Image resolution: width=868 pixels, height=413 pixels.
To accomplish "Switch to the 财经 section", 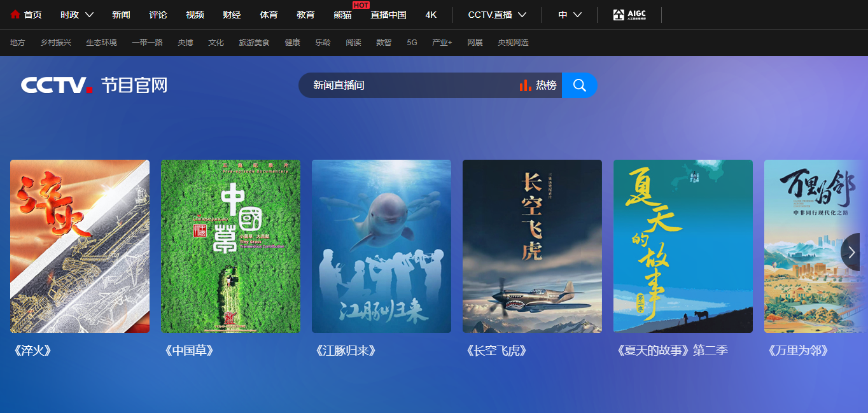I will (x=232, y=13).
